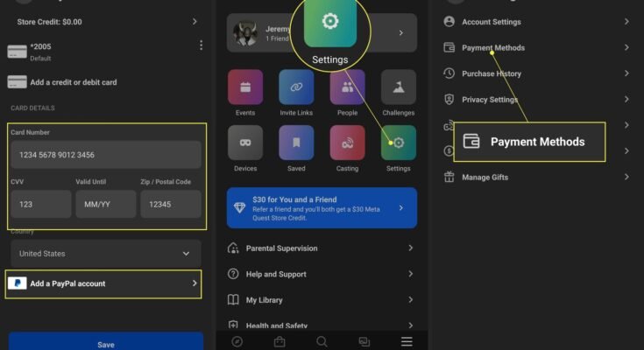Screen dimensions: 644x350
Task: Open My Library menu entry
Action: [x=322, y=299]
